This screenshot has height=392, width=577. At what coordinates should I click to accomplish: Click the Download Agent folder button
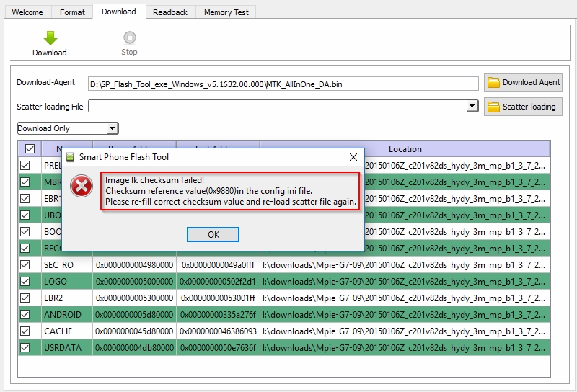coord(523,83)
